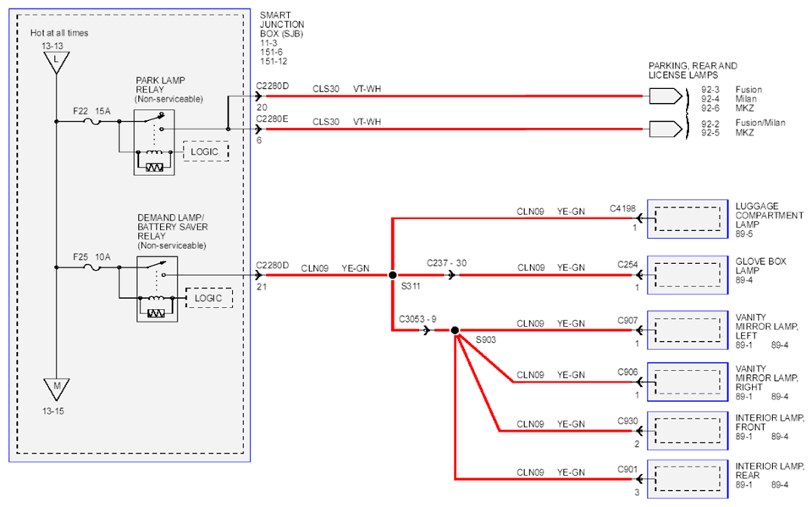Open the Luggage Compartment Lamp component box
812x507 pixels.
(x=688, y=219)
